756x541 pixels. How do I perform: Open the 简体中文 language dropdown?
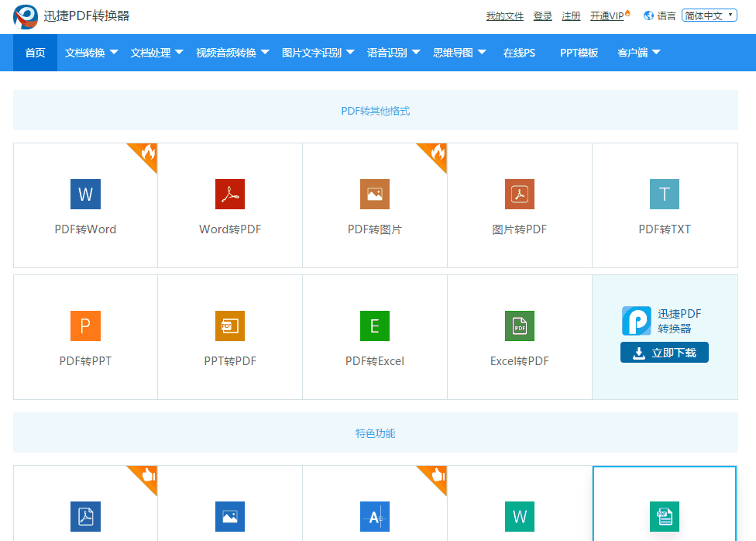click(x=710, y=16)
